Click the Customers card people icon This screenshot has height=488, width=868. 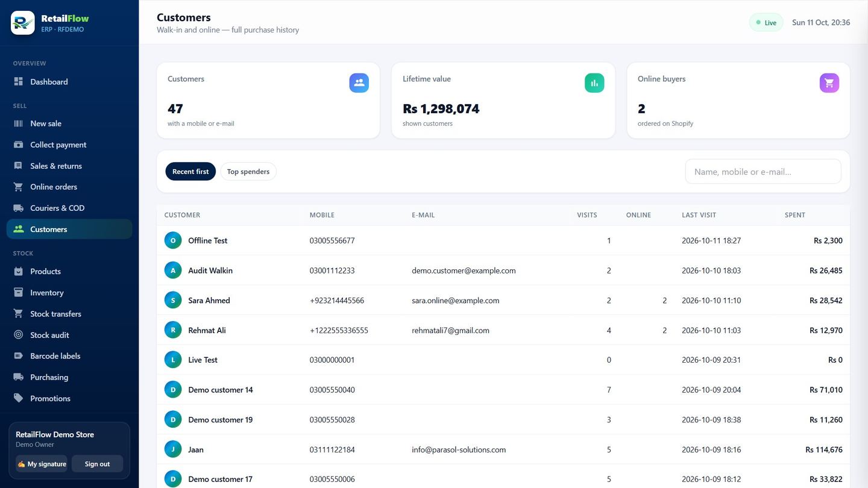coord(359,83)
